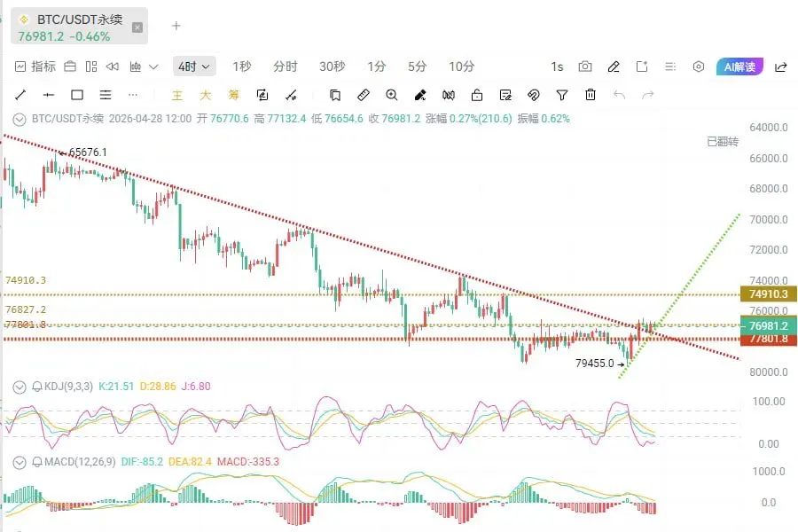Click the bookmark template icon
The height and width of the screenshot is (532, 798).
pos(335,95)
